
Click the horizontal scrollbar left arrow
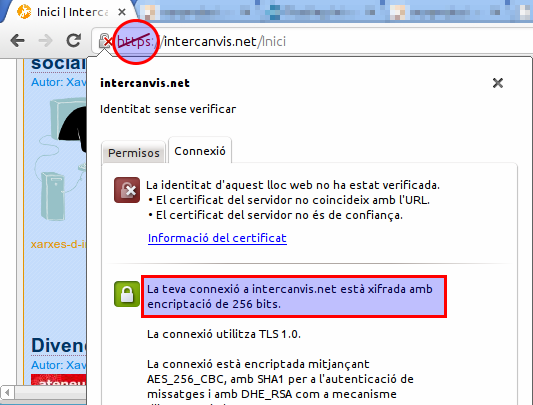[7, 393]
